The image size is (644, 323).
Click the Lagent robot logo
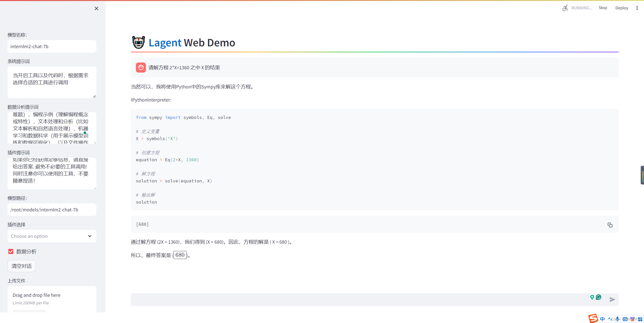pos(138,42)
